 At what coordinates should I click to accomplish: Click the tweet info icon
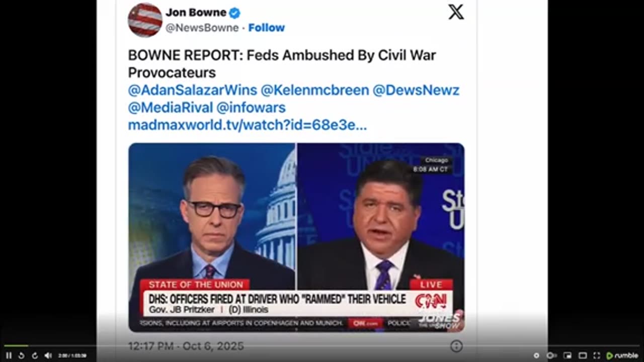pos(456,346)
